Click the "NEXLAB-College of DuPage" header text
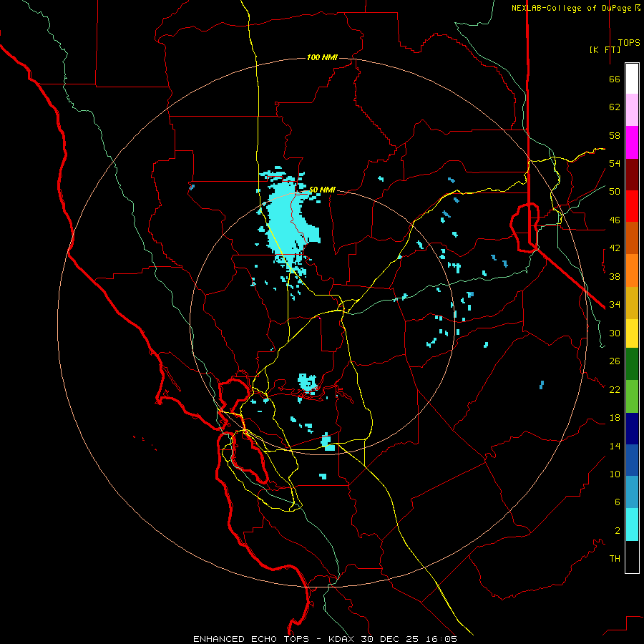The width and height of the screenshot is (644, 644). pyautogui.click(x=571, y=8)
